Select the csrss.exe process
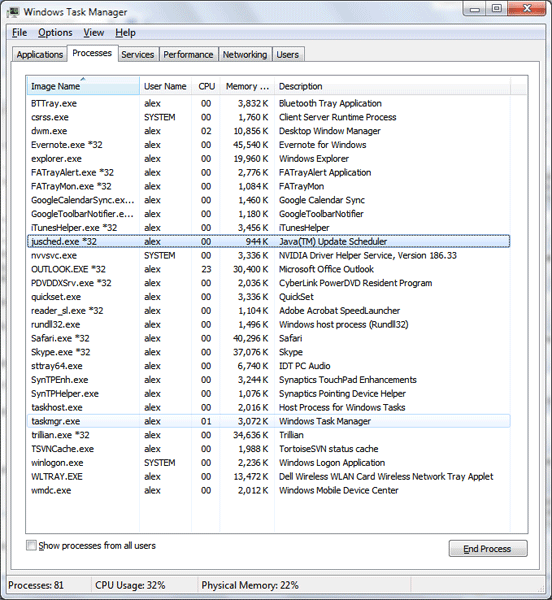Image resolution: width=552 pixels, height=600 pixels. [x=269, y=117]
